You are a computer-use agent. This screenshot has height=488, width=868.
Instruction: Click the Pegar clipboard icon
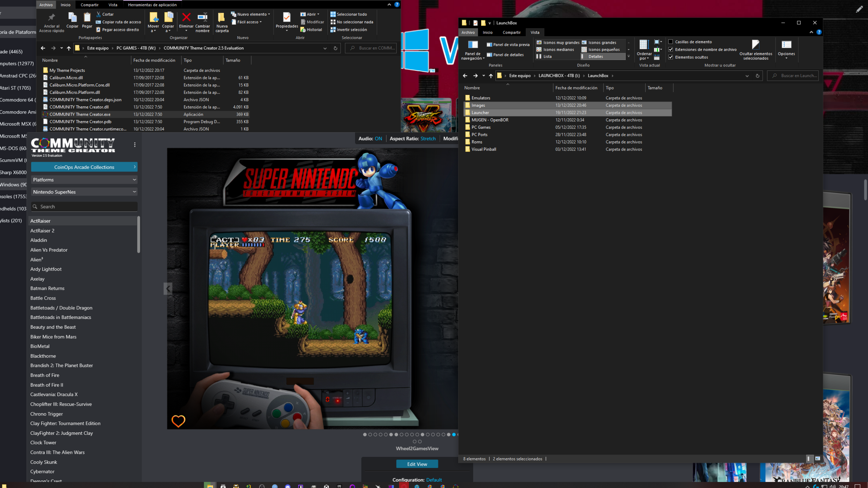pyautogui.click(x=87, y=17)
